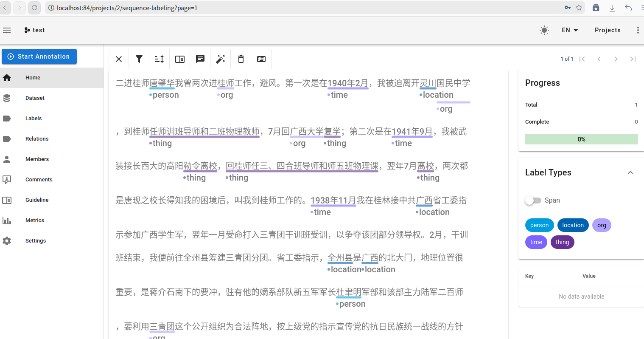
Task: Toggle the hamburger navigation drawer
Action: tap(7, 30)
